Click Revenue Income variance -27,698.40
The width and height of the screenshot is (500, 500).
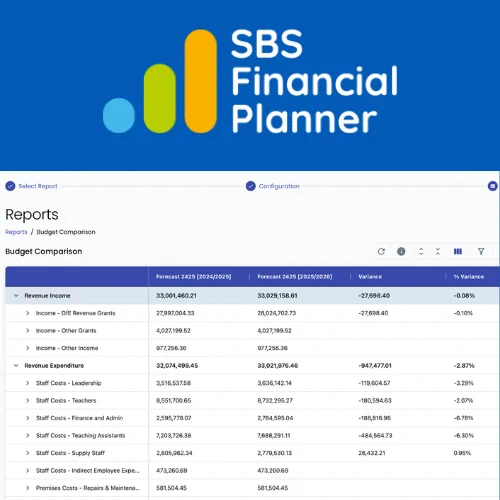click(x=374, y=296)
